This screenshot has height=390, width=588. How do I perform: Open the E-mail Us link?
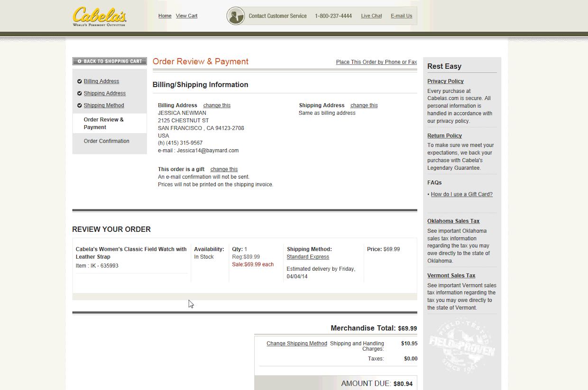pos(401,16)
